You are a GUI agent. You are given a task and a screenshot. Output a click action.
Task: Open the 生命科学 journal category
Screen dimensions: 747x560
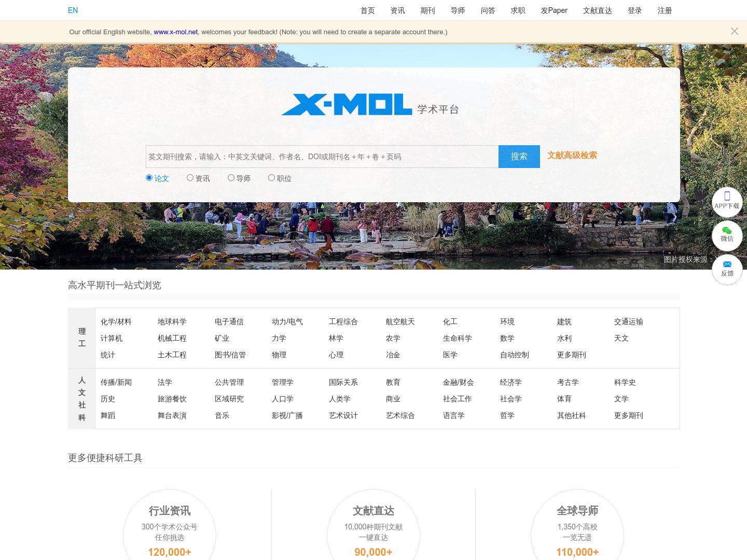coord(458,338)
